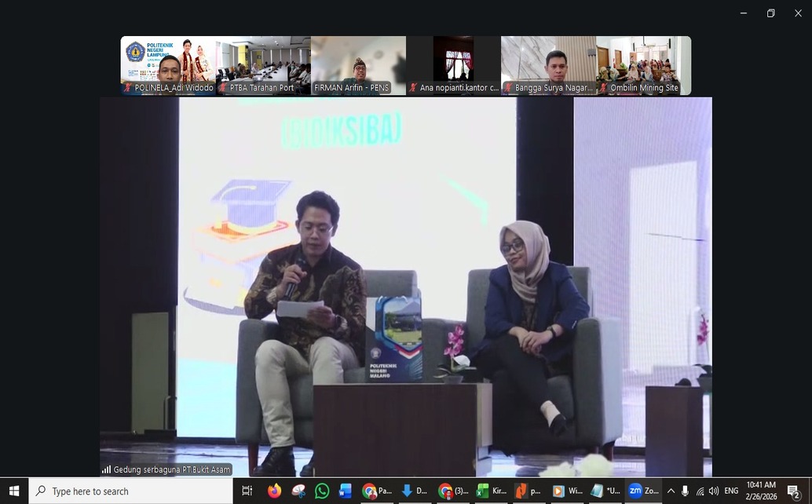Open Task View in the taskbar
Viewport: 812px width, 504px height.
pos(247,491)
